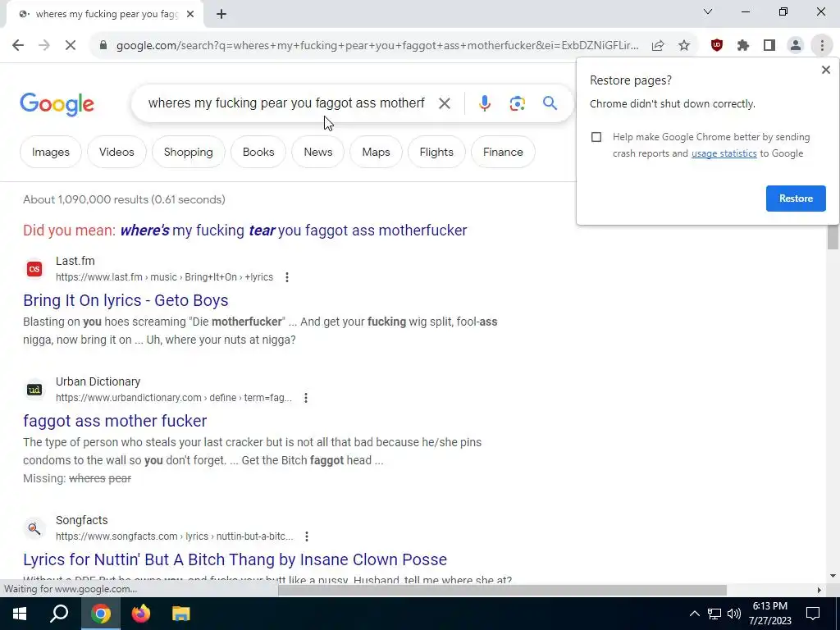This screenshot has height=630, width=840.
Task: Switch to the News filter
Action: pos(317,152)
